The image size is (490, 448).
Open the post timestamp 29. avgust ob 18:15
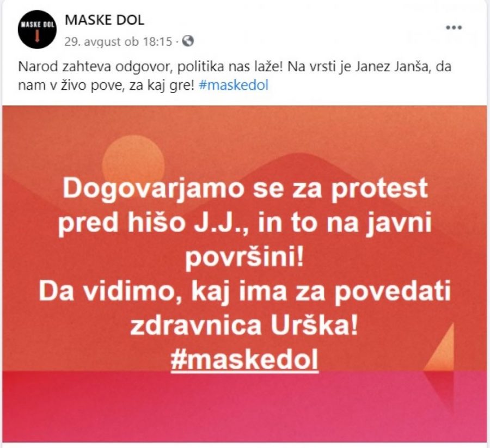[x=118, y=41]
